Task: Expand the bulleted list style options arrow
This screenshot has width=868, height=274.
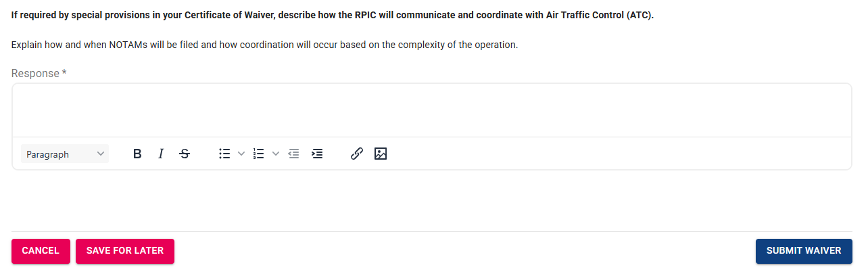Action: pos(241,154)
